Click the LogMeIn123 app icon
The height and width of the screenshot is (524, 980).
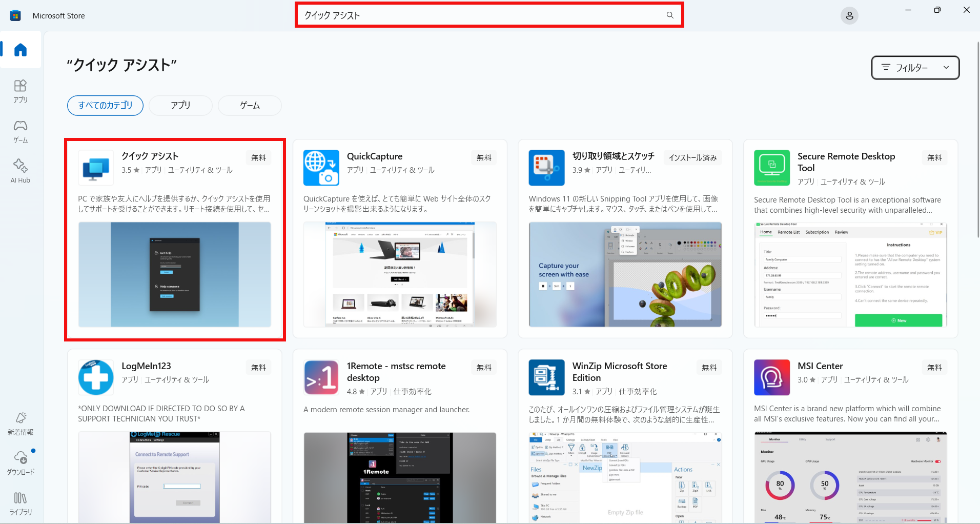[x=96, y=377]
